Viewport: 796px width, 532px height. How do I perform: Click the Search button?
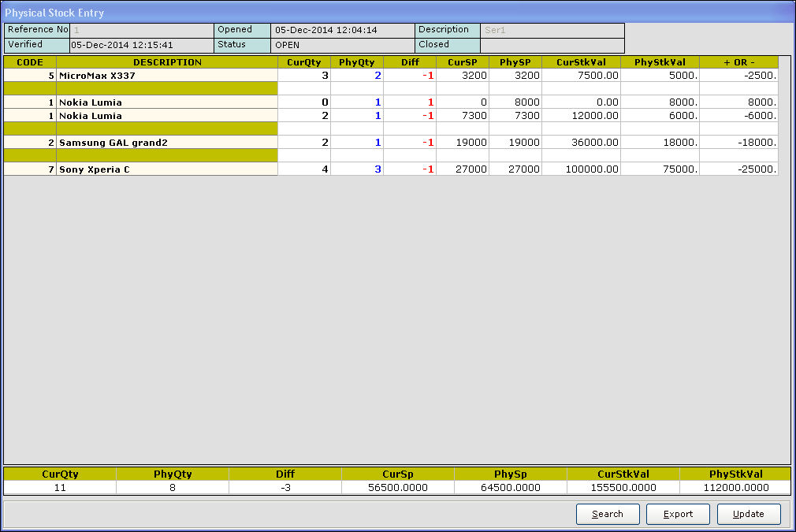click(608, 514)
